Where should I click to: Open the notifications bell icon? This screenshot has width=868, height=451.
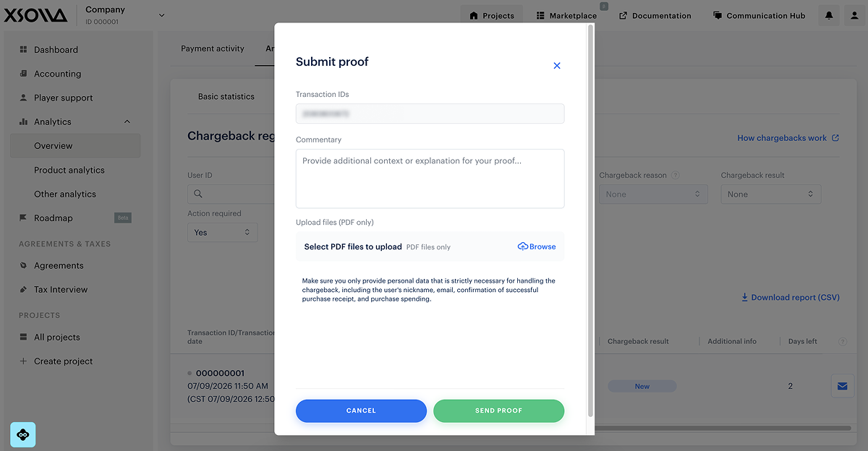(829, 16)
